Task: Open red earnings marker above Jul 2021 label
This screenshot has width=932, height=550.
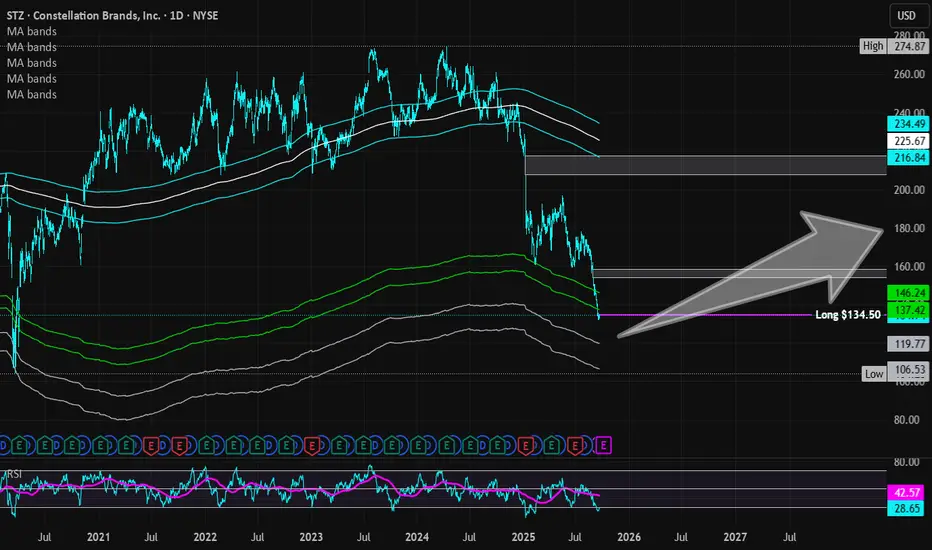Action: pos(150,445)
